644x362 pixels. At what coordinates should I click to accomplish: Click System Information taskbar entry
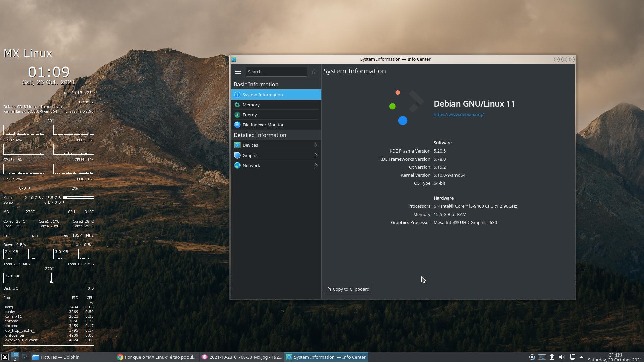tap(326, 357)
